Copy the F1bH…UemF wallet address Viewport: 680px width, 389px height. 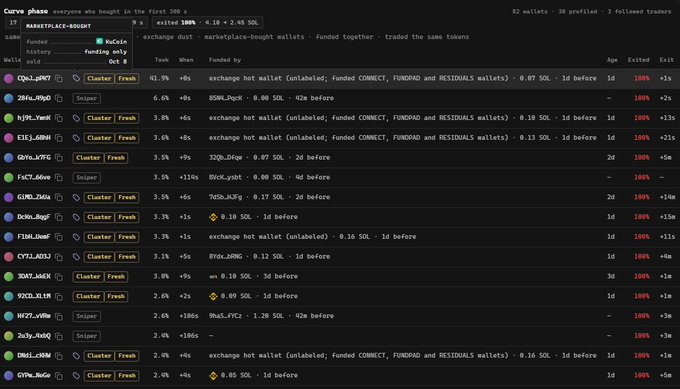(59, 237)
